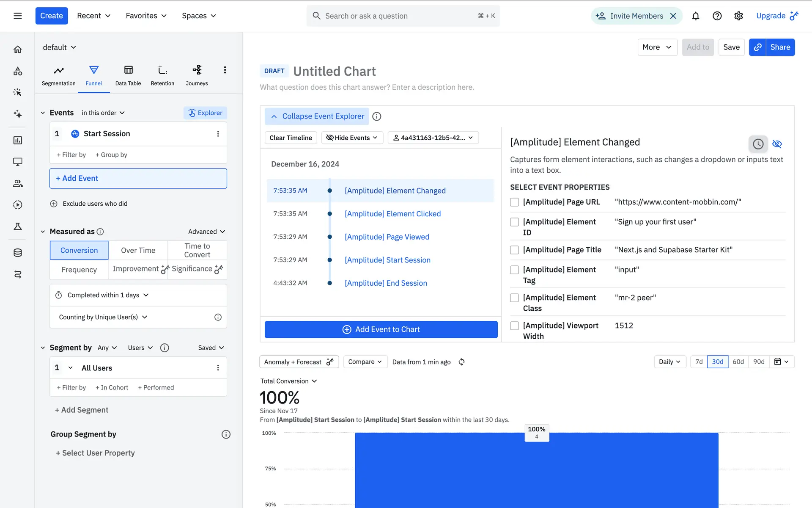This screenshot has width=812, height=508.
Task: Click the help question mark icon
Action: pos(717,16)
